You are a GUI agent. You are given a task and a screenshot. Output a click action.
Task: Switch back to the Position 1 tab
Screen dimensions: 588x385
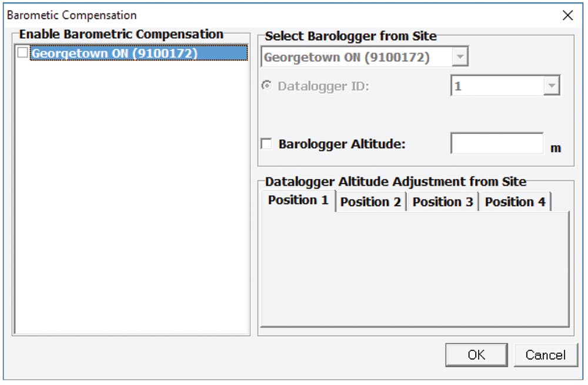click(x=299, y=200)
